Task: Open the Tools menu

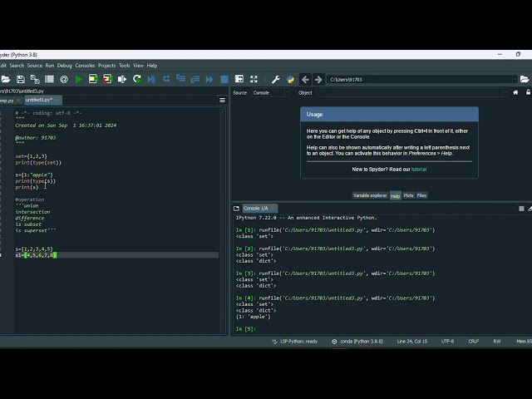Action: pyautogui.click(x=124, y=66)
